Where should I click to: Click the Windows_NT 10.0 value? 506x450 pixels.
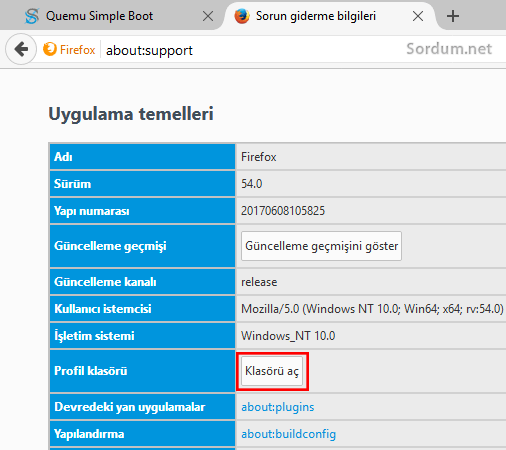pyautogui.click(x=288, y=336)
